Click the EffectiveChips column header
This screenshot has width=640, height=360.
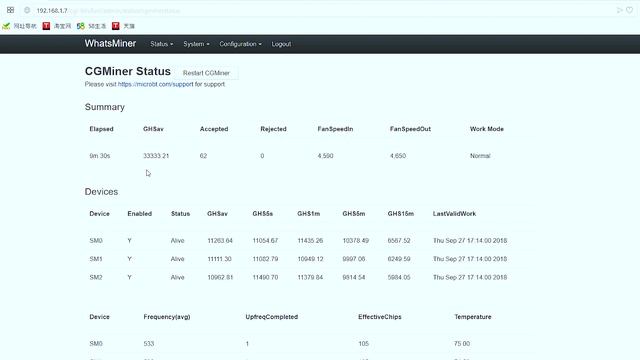click(380, 317)
